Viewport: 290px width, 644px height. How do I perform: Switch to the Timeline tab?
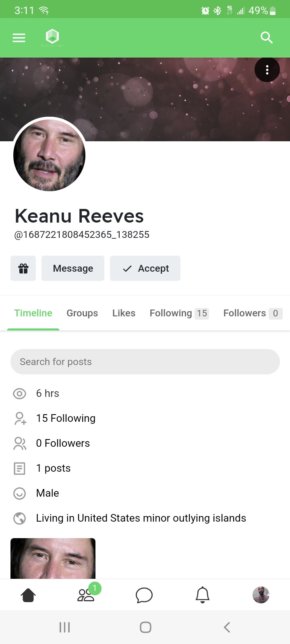coord(33,313)
